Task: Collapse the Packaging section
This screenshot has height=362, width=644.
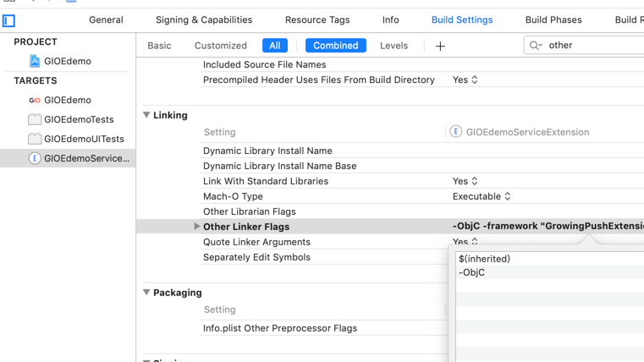Action: click(146, 293)
